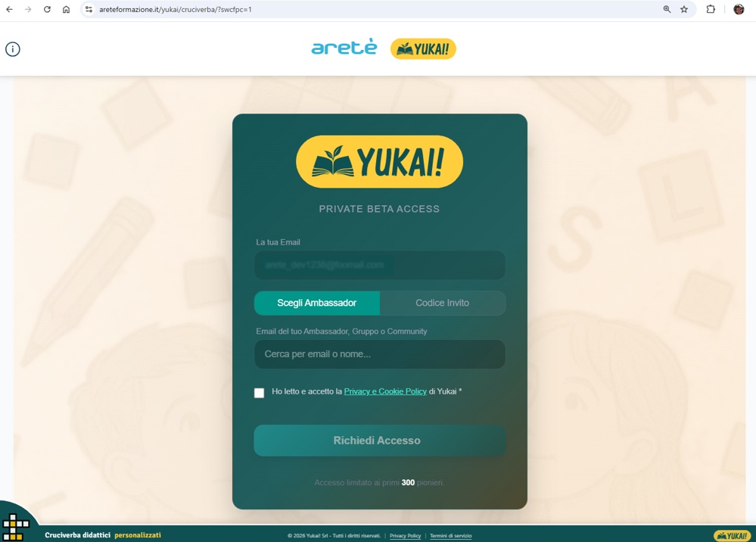Click the 'Cruciverba didattici' footer text
This screenshot has width=756, height=542.
click(78, 535)
